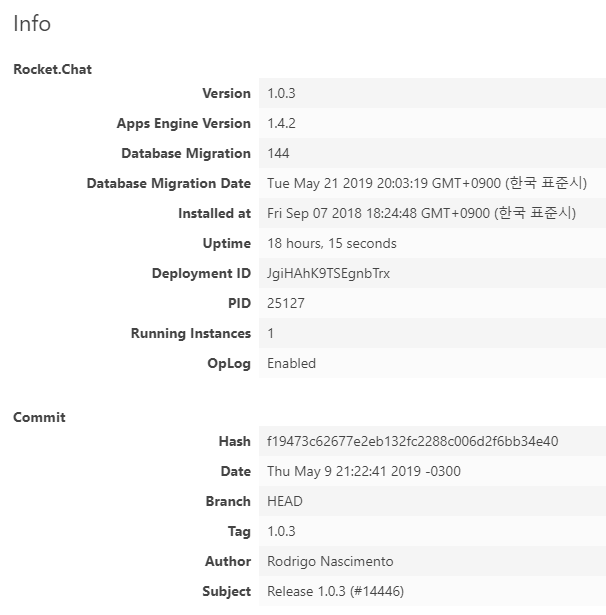Select the OpLog value Enabled
The image size is (606, 615).
291,363
